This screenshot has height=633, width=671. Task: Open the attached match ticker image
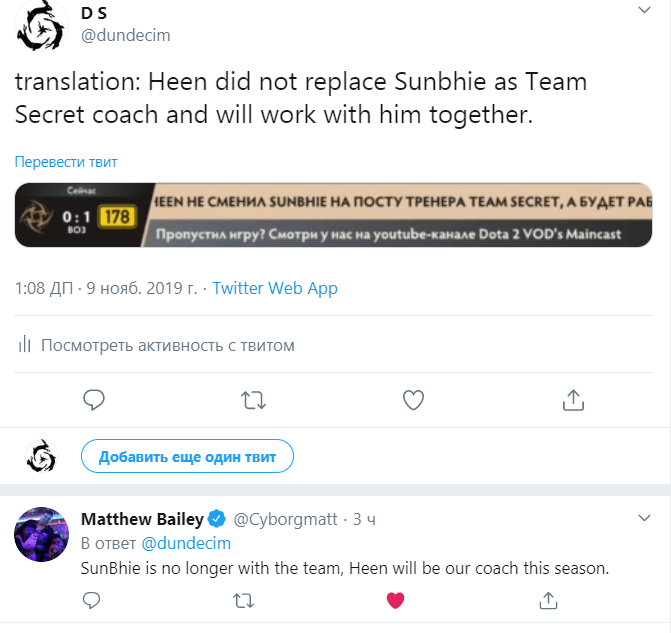coord(343,215)
